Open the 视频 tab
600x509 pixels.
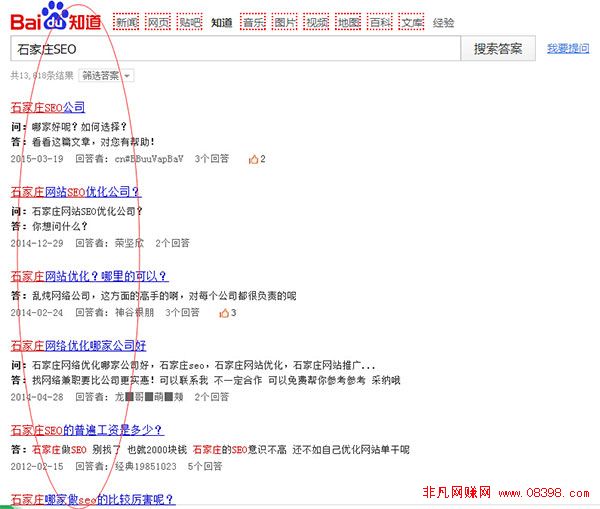316,23
